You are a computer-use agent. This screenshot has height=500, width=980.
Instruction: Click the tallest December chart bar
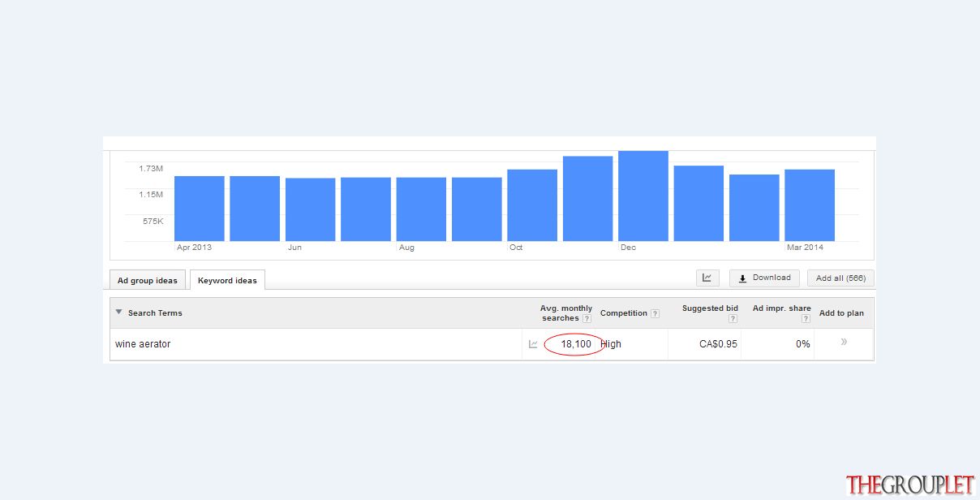(x=643, y=196)
